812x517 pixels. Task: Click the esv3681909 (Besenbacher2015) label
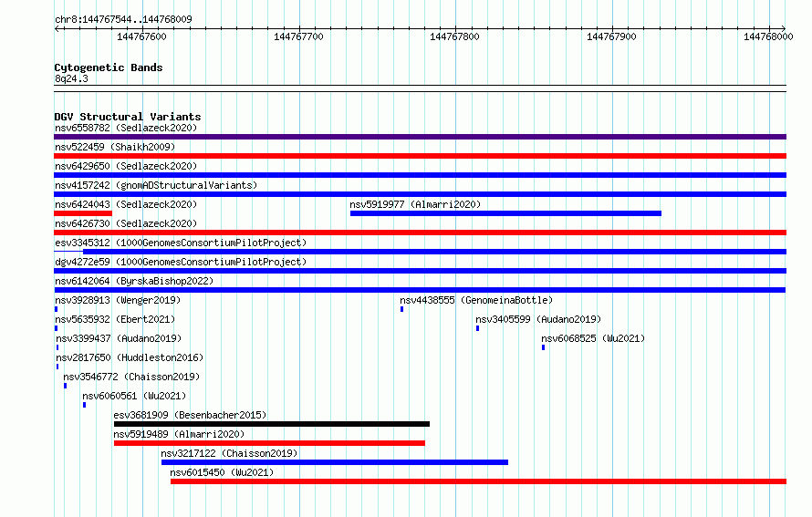190,415
